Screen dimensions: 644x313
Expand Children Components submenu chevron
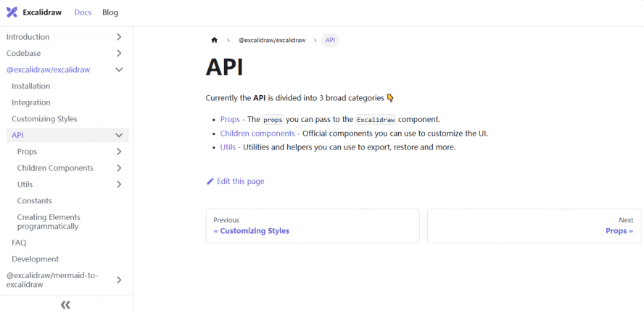click(x=119, y=168)
